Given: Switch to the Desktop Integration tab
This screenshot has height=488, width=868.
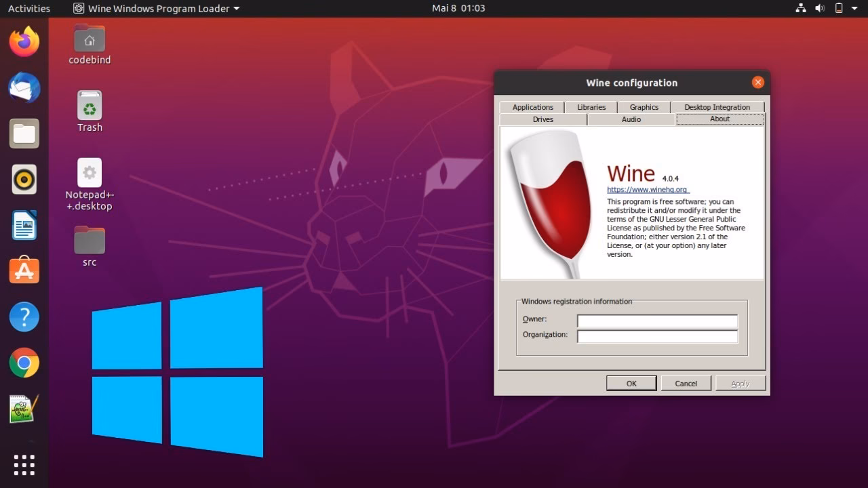Looking at the screenshot, I should pyautogui.click(x=717, y=107).
